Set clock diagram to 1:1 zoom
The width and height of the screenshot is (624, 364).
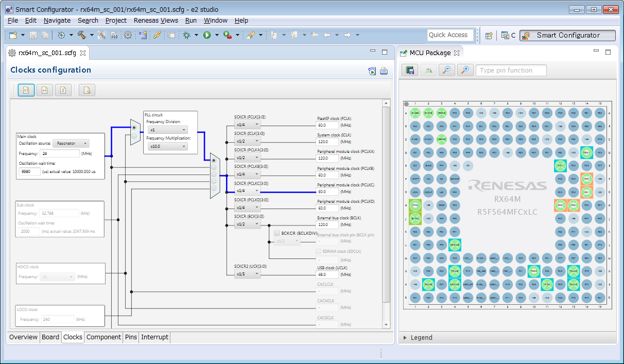pyautogui.click(x=26, y=90)
